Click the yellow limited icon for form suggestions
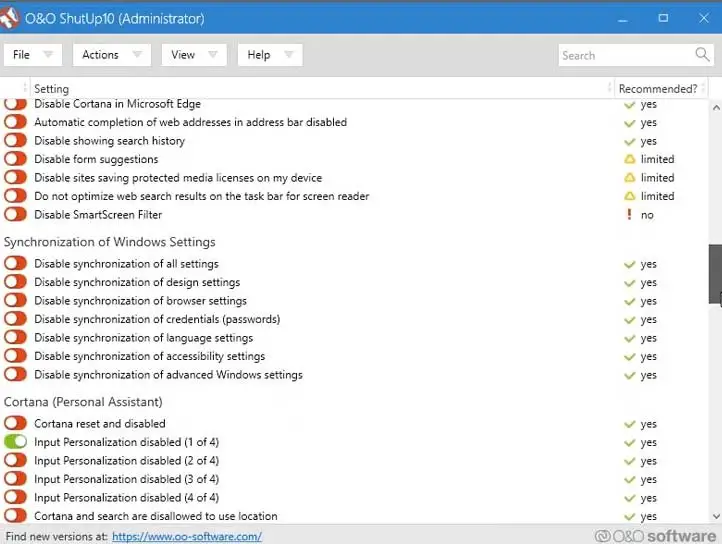 pos(630,159)
